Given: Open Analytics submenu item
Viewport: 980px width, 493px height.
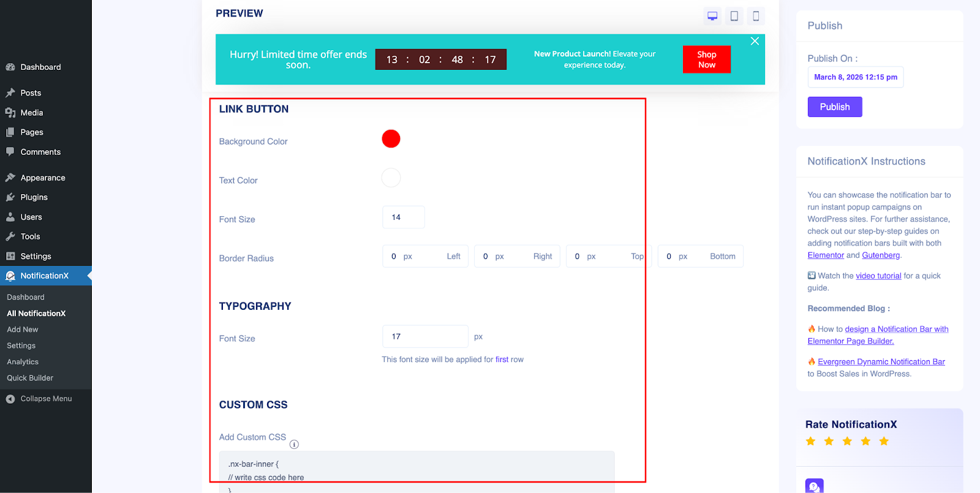Looking at the screenshot, I should tap(23, 362).
